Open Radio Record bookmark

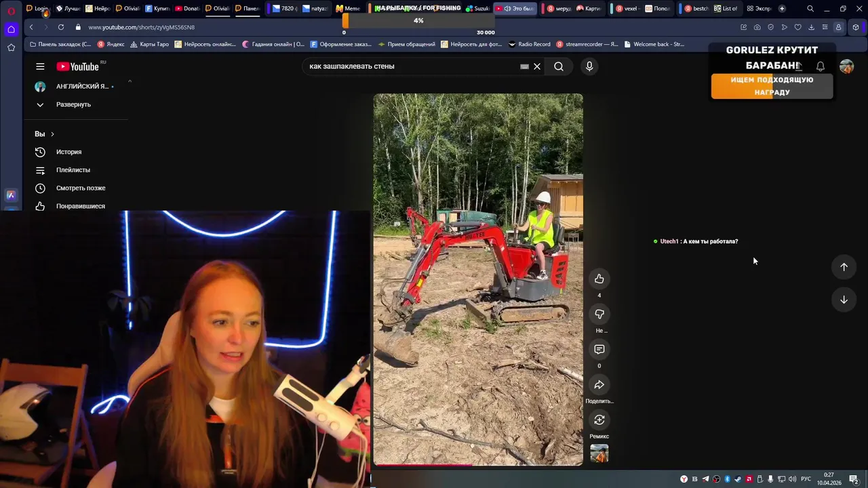[529, 44]
